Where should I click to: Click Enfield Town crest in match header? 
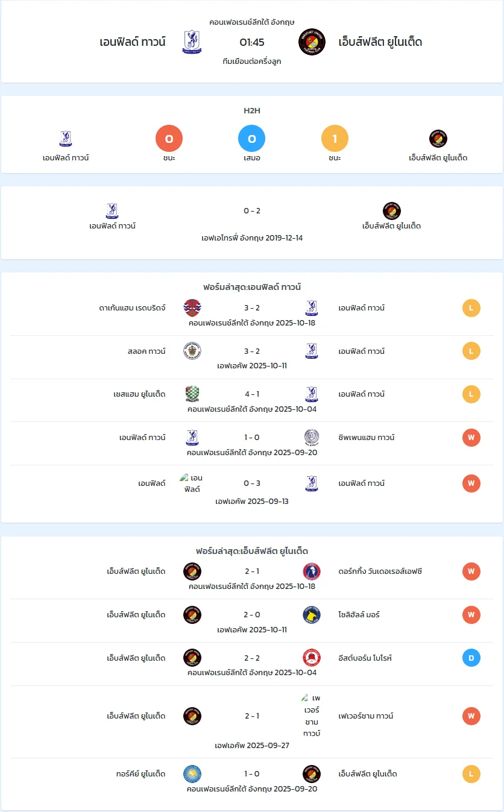pyautogui.click(x=192, y=42)
